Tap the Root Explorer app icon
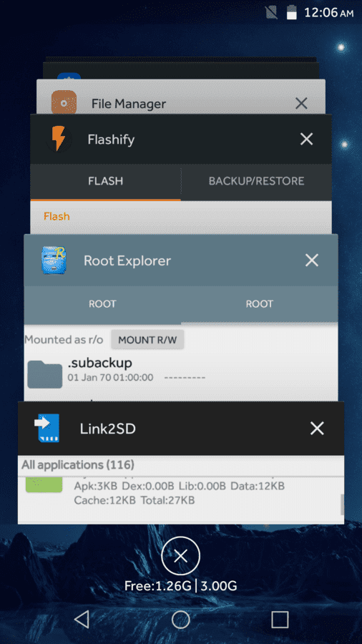 54,260
